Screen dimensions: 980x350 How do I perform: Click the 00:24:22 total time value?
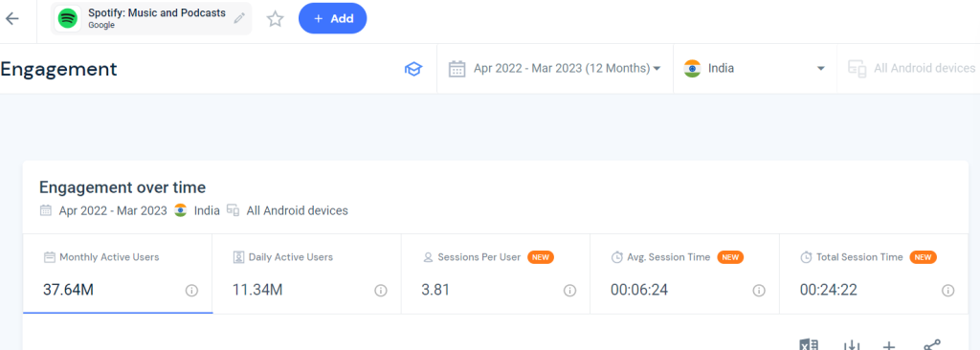828,290
